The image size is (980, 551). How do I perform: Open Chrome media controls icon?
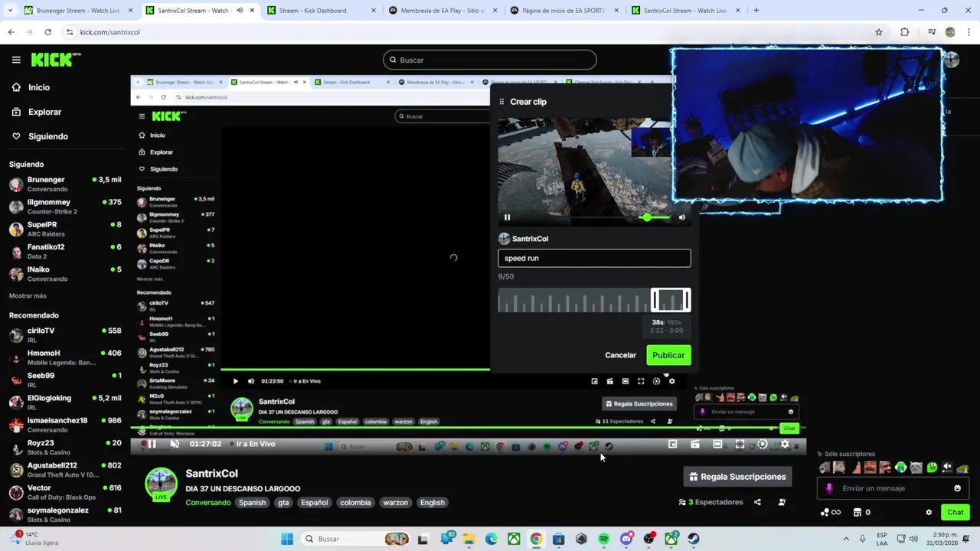(x=932, y=32)
